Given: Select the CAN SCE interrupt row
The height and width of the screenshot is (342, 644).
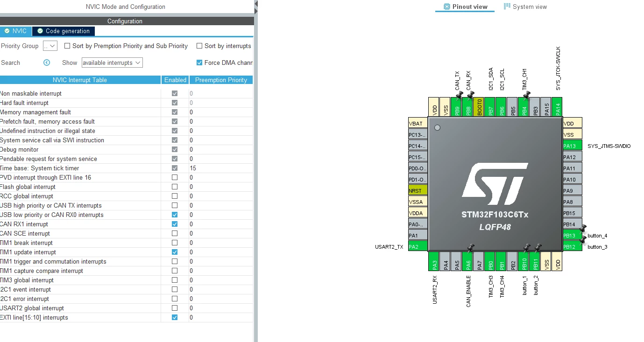Looking at the screenshot, I should pyautogui.click(x=126, y=233).
